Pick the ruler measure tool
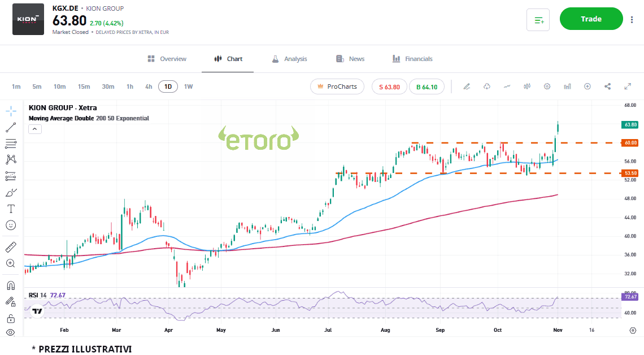The image size is (644, 355). [11, 247]
